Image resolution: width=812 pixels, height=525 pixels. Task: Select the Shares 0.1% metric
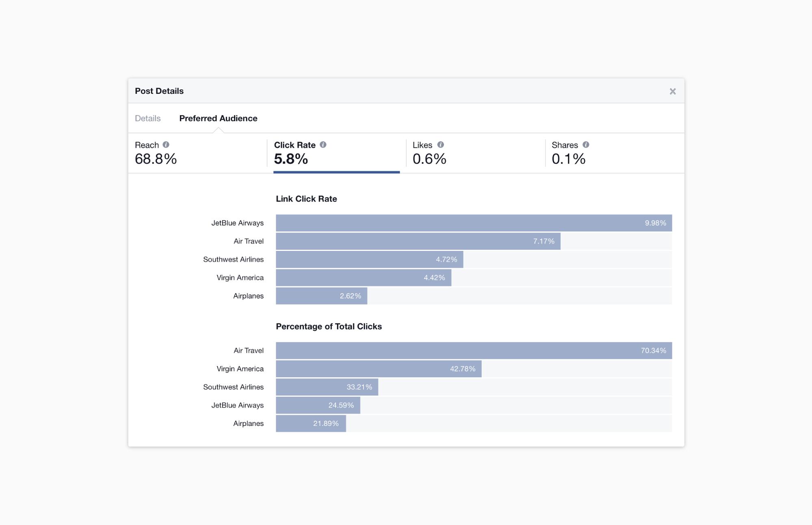click(x=615, y=153)
